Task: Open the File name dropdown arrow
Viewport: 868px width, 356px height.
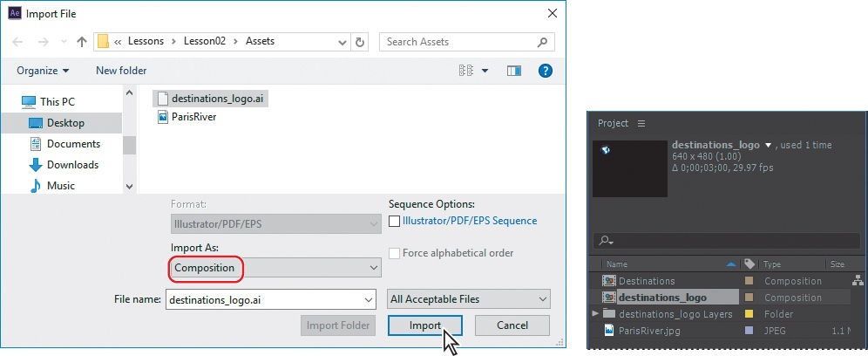Action: pos(370,299)
